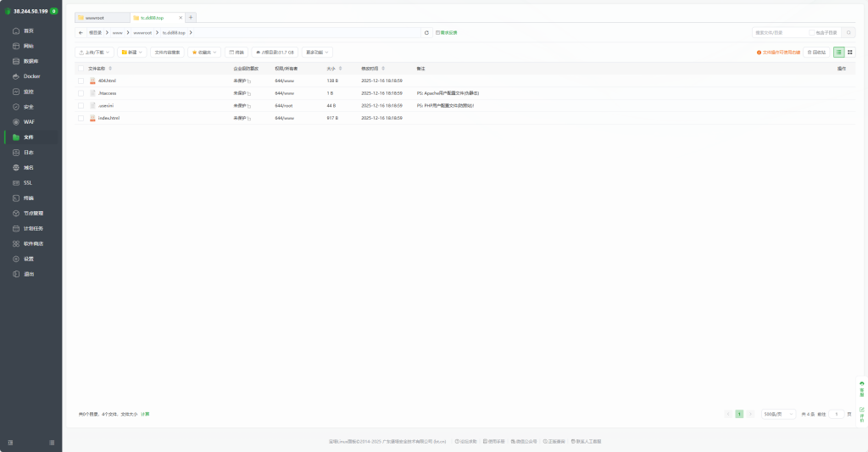The height and width of the screenshot is (452, 868).
Task: Open 计划任务 scheduled tasks icon
Action: [16, 228]
